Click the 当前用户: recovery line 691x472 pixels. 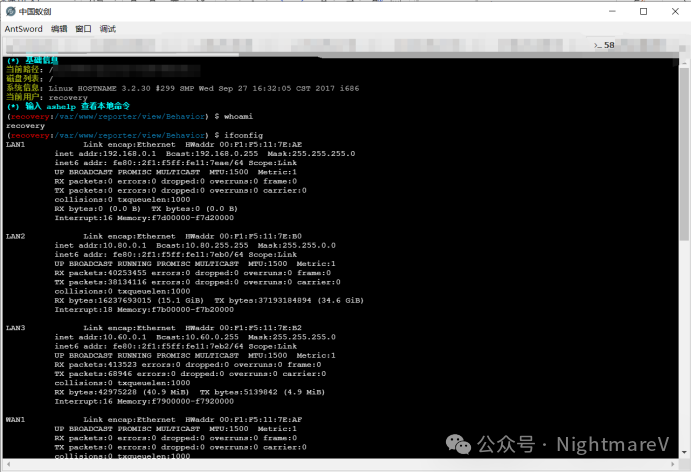point(47,97)
